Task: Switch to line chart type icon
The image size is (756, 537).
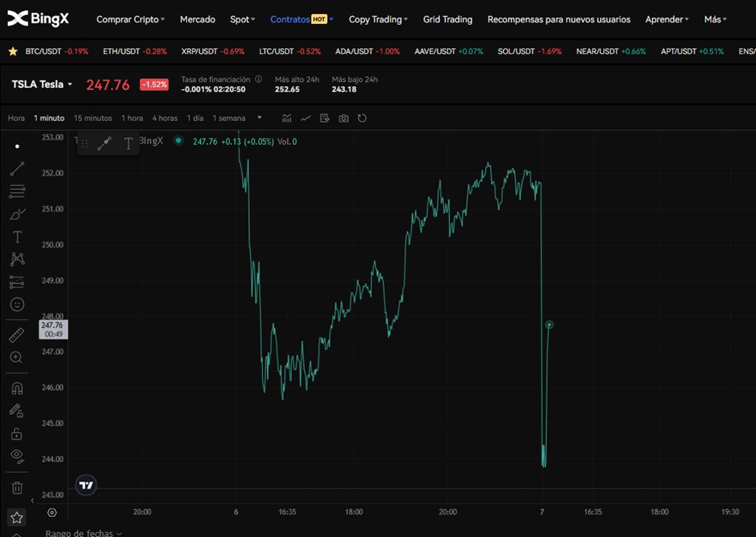Action: click(x=306, y=118)
